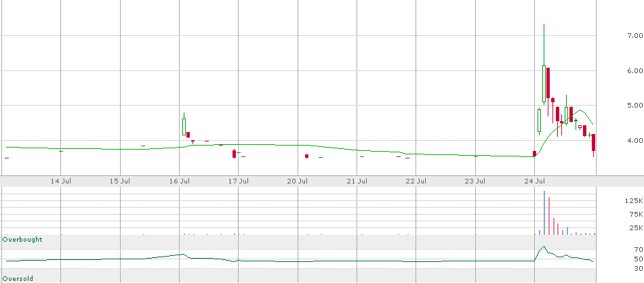Click the RSI 50 level label
Screen dimensions: 644x283
point(639,259)
